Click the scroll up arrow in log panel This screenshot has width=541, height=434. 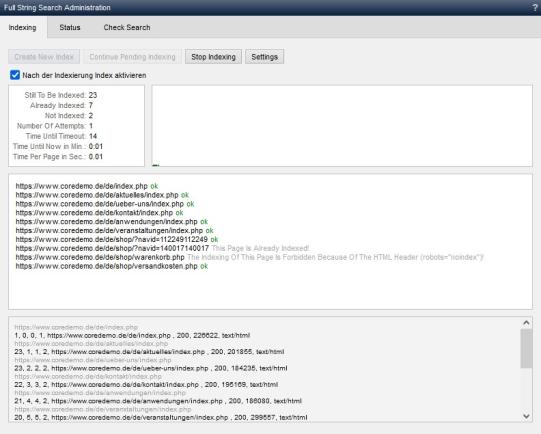[526, 323]
